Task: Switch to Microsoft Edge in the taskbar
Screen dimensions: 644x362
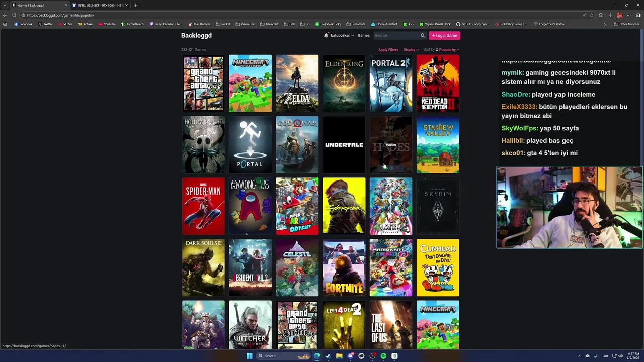Action: tap(317, 356)
